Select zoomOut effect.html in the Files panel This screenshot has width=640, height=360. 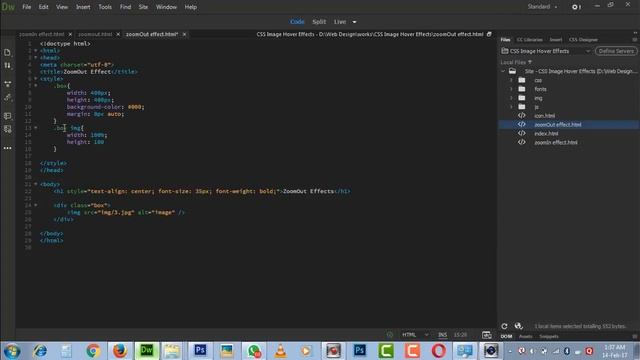(x=558, y=124)
